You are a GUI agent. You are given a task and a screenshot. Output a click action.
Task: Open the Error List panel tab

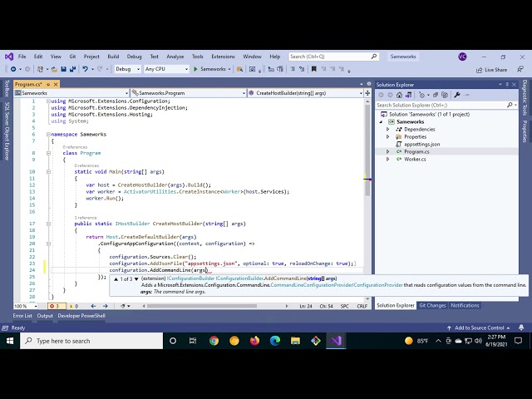coord(22,316)
